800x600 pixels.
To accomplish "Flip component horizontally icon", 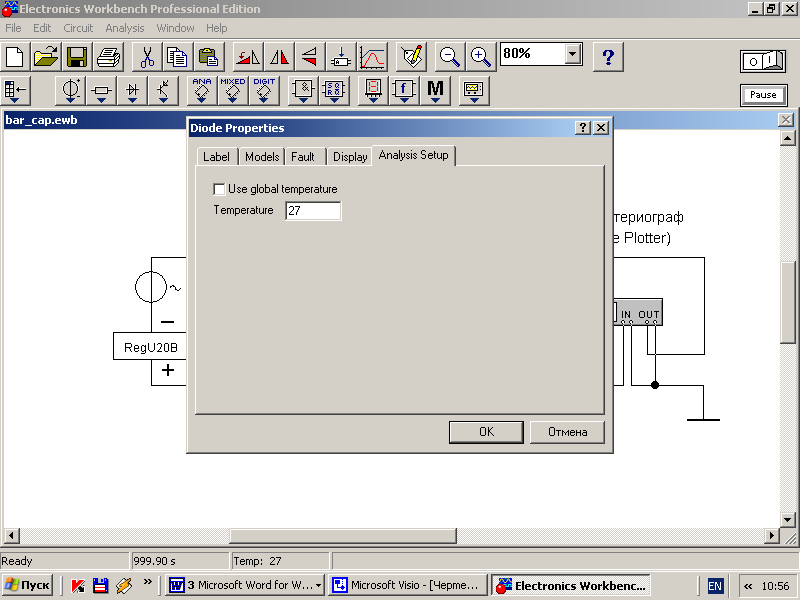I will (x=279, y=57).
